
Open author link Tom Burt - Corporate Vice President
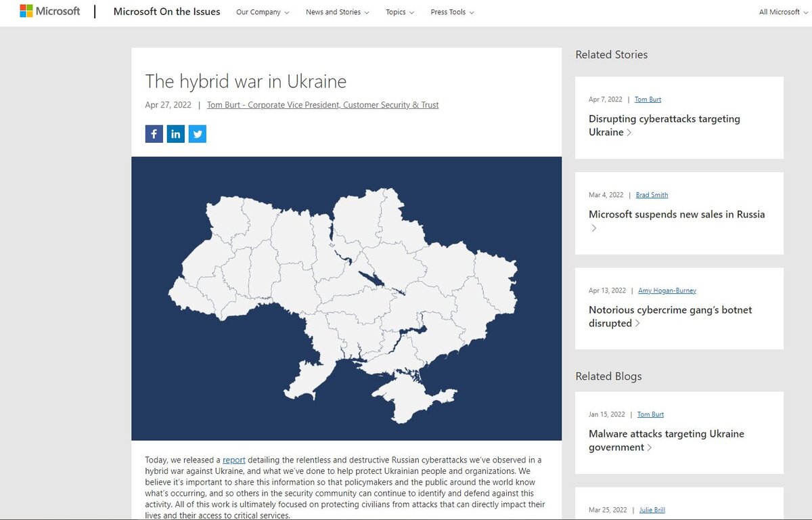[323, 105]
